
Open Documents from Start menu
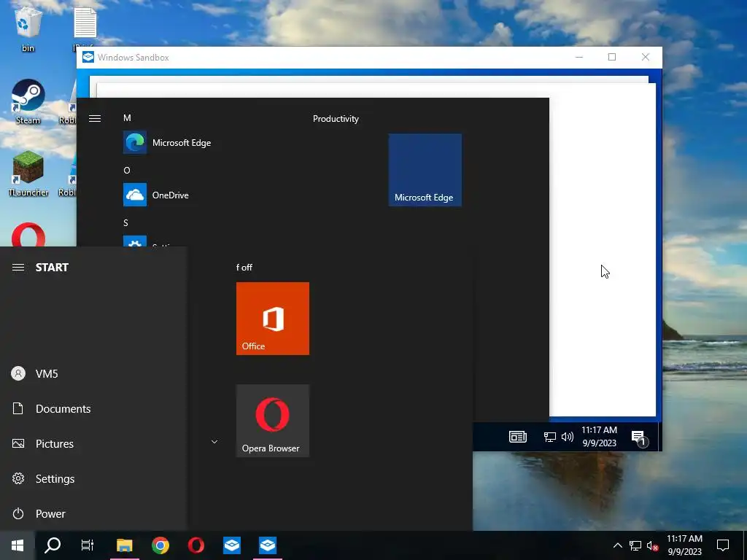pyautogui.click(x=93, y=408)
